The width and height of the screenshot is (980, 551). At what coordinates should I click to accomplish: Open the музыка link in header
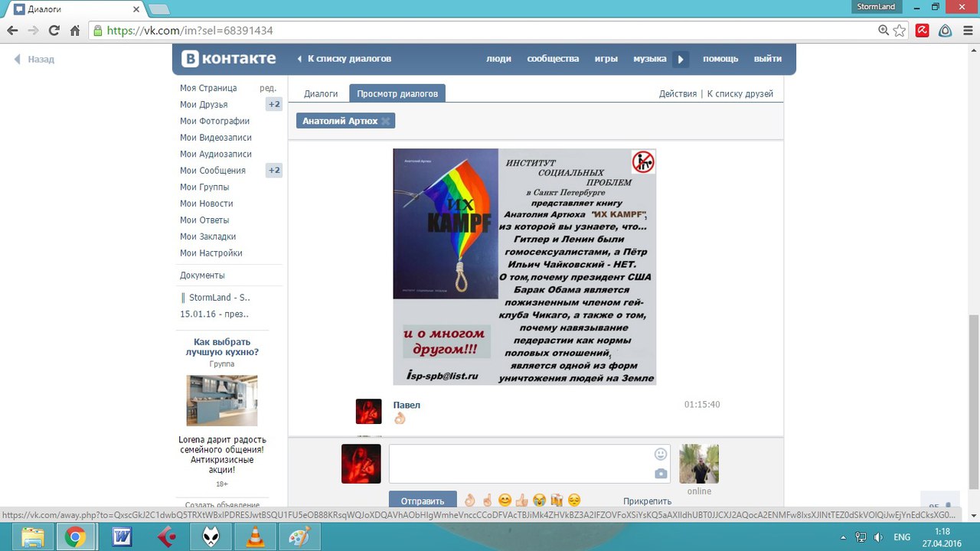(x=650, y=59)
